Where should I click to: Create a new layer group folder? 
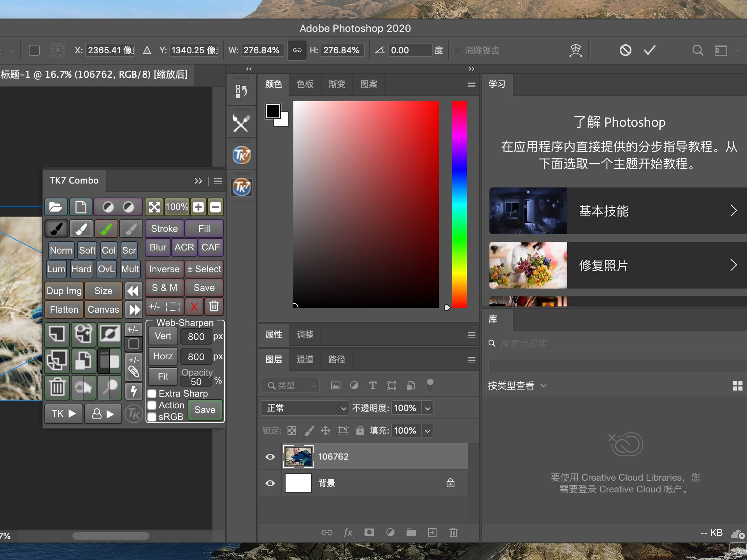[411, 532]
